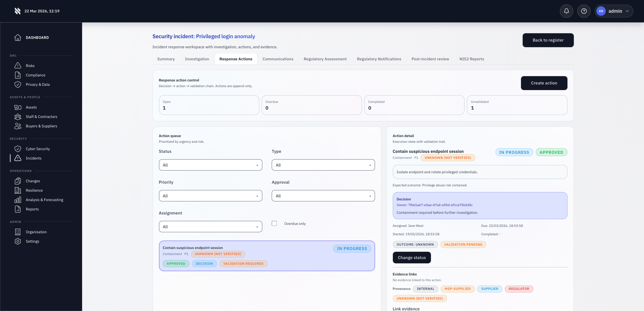The image size is (644, 311).
Task: Open notifications with the bell icon
Action: (x=567, y=11)
